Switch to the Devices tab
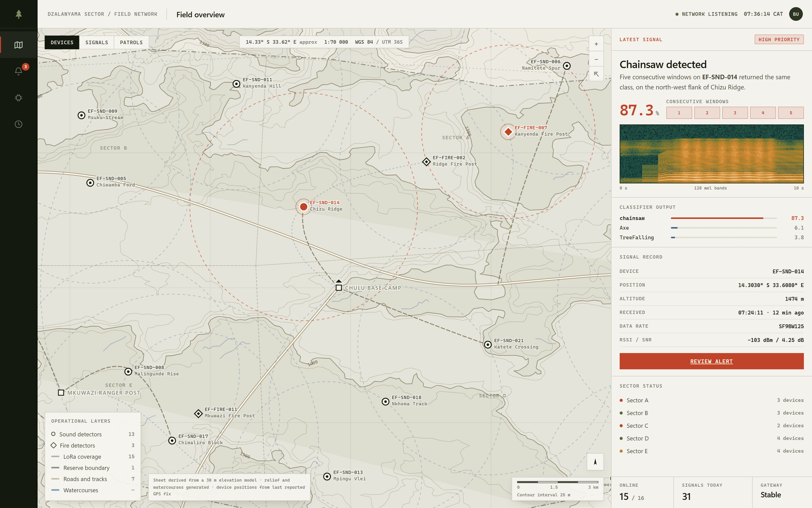The width and height of the screenshot is (812, 508). pos(62,42)
